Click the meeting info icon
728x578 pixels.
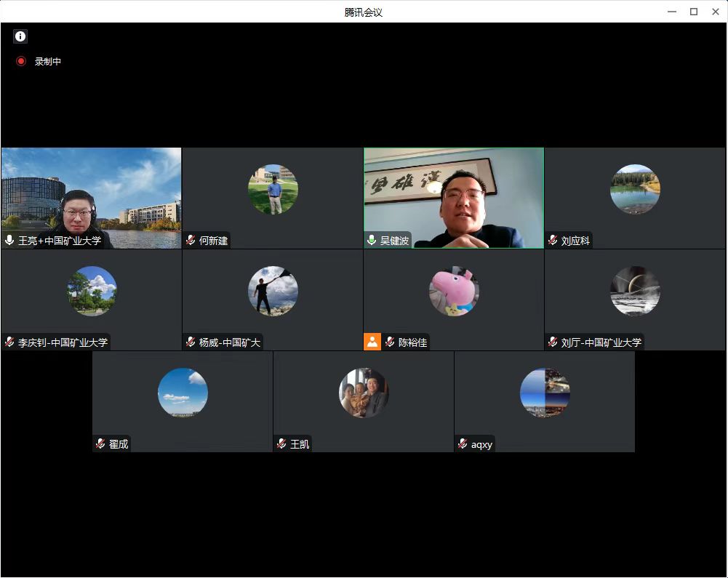click(20, 36)
